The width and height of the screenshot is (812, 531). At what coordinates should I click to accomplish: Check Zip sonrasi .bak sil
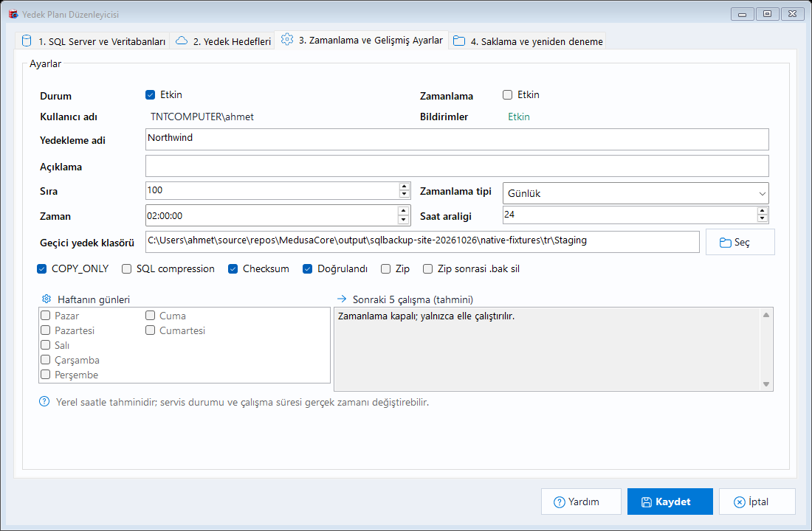point(427,268)
